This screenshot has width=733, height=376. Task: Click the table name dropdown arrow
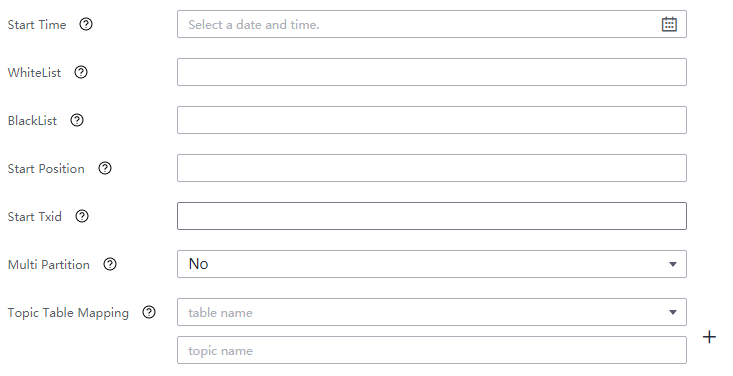pyautogui.click(x=673, y=312)
